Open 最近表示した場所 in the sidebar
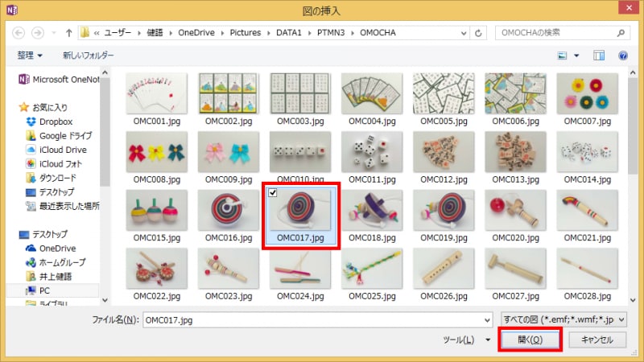Screen dimensions: 644x362 pyautogui.click(x=63, y=206)
